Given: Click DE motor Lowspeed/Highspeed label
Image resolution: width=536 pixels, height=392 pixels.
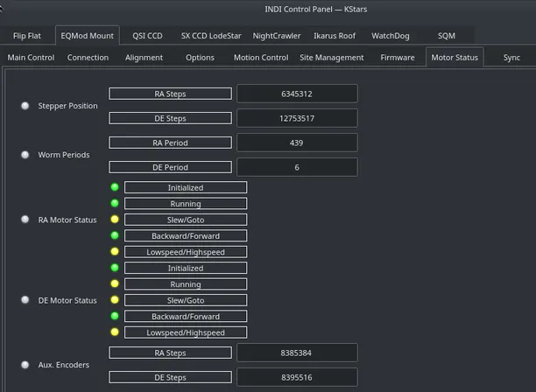Looking at the screenshot, I should coord(186,332).
